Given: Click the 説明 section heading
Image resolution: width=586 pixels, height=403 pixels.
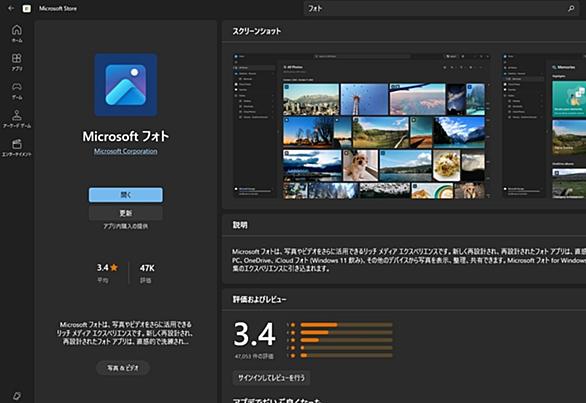Looking at the screenshot, I should 240,225.
